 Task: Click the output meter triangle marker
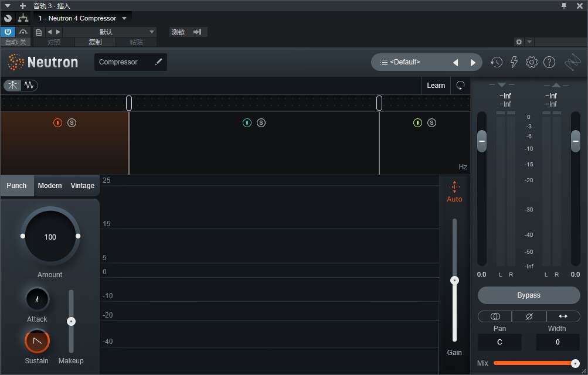pos(556,85)
